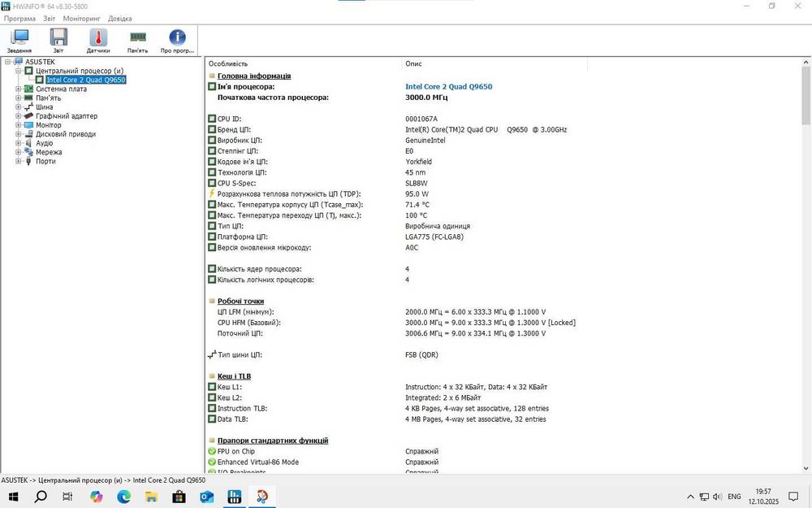Click the Робочі точки section heading

click(240, 302)
